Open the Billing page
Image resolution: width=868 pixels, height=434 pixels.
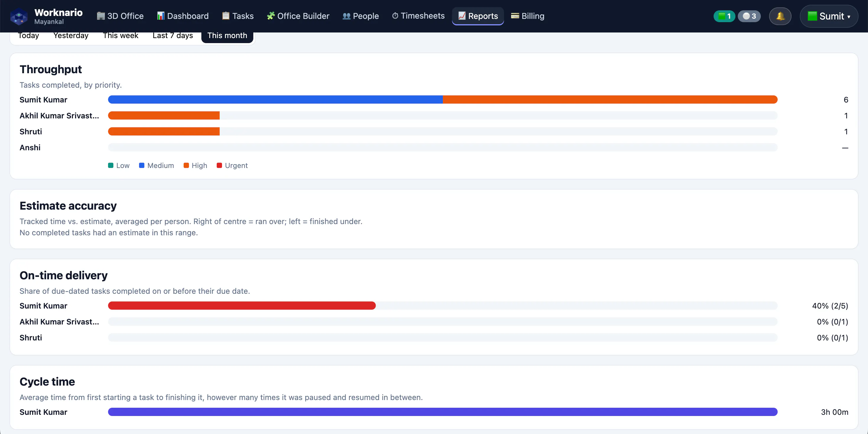tap(528, 16)
